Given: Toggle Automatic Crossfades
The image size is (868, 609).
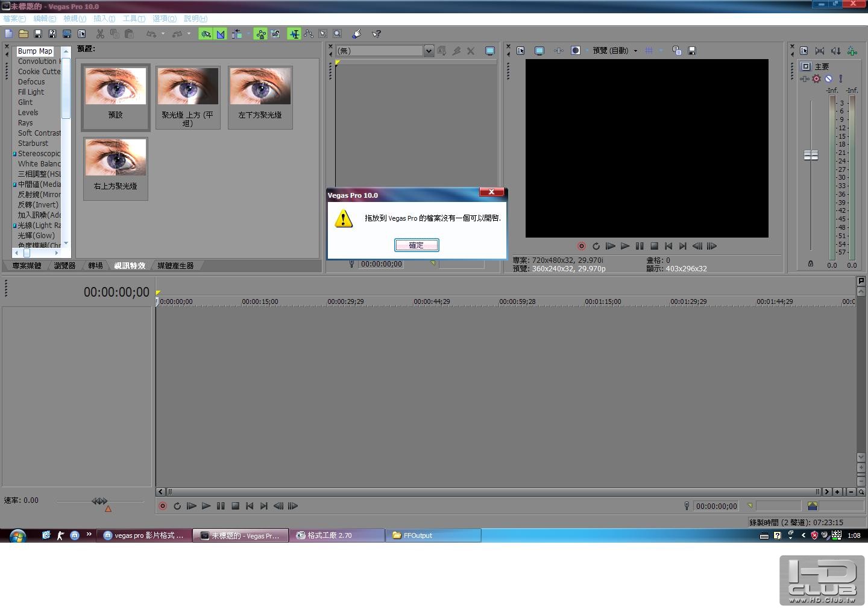Looking at the screenshot, I should (221, 34).
